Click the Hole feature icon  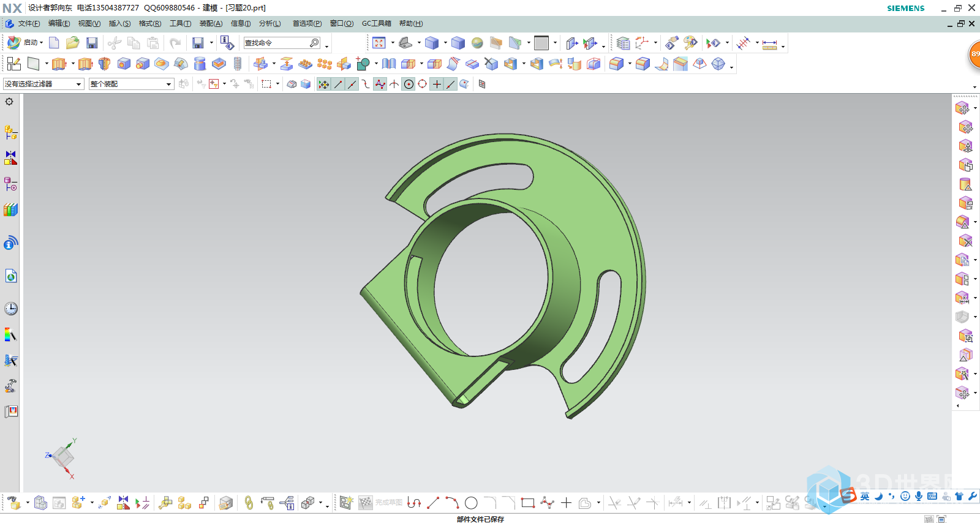(x=124, y=64)
